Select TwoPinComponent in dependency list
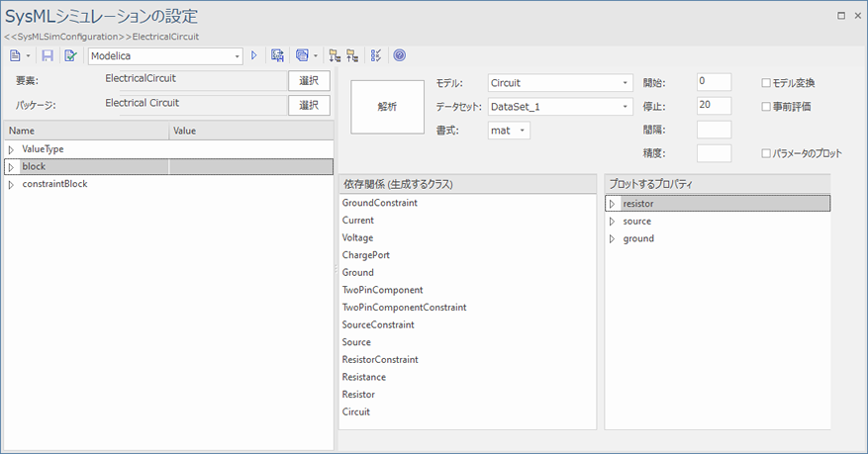 382,290
